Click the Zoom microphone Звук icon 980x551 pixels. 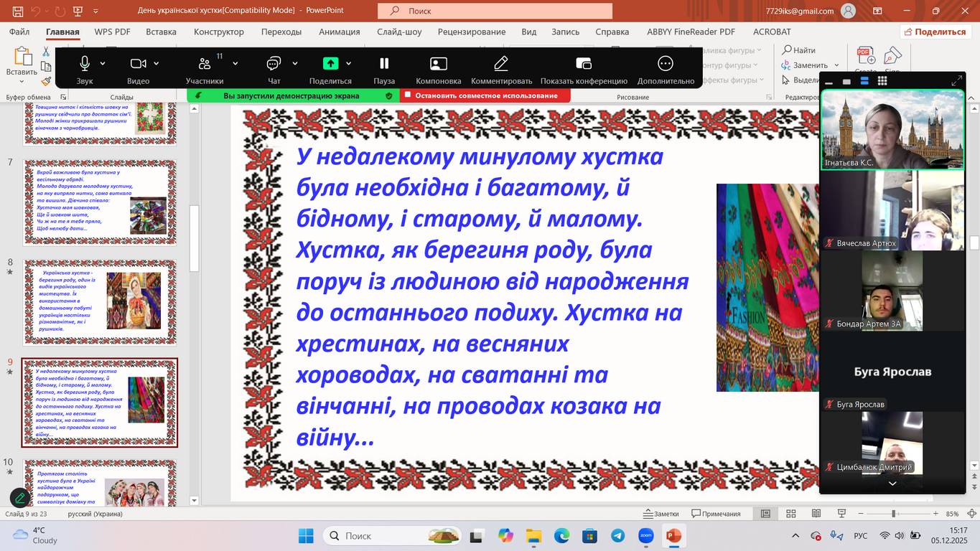85,64
